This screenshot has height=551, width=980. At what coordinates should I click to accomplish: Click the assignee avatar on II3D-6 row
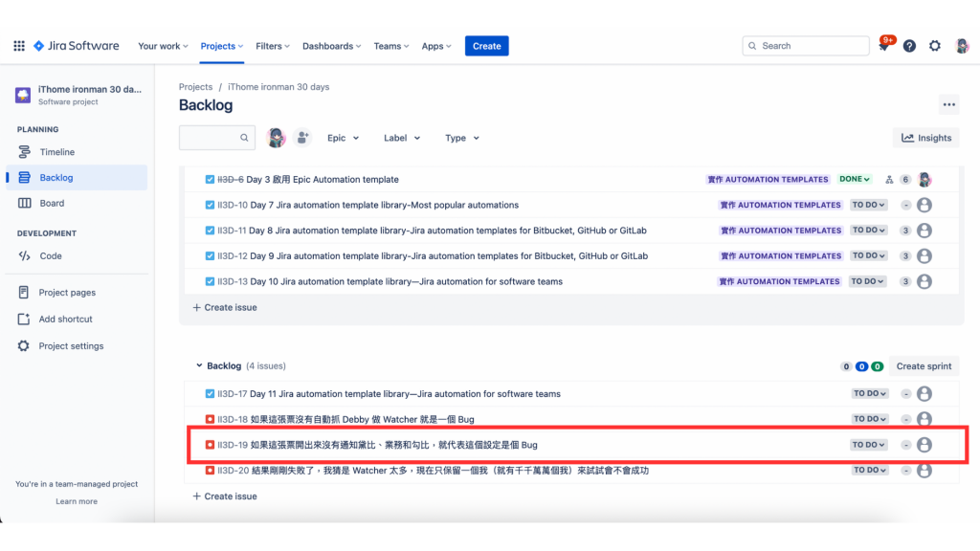(x=924, y=179)
